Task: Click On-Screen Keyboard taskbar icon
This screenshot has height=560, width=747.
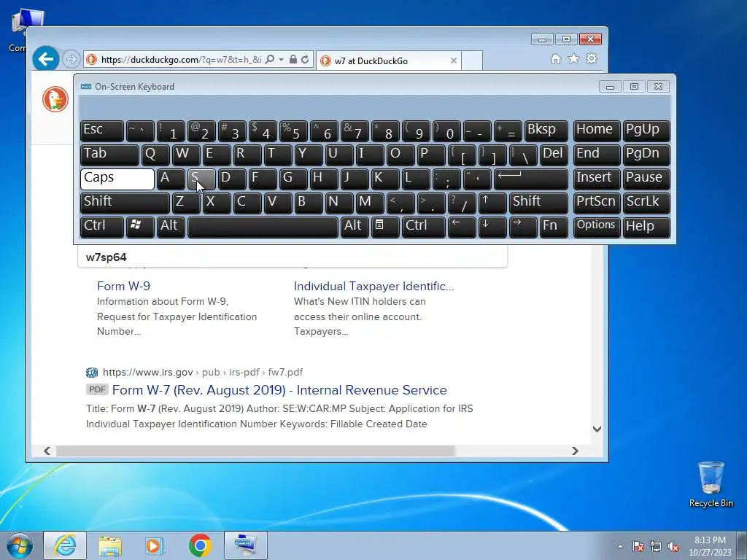Action: tap(246, 545)
